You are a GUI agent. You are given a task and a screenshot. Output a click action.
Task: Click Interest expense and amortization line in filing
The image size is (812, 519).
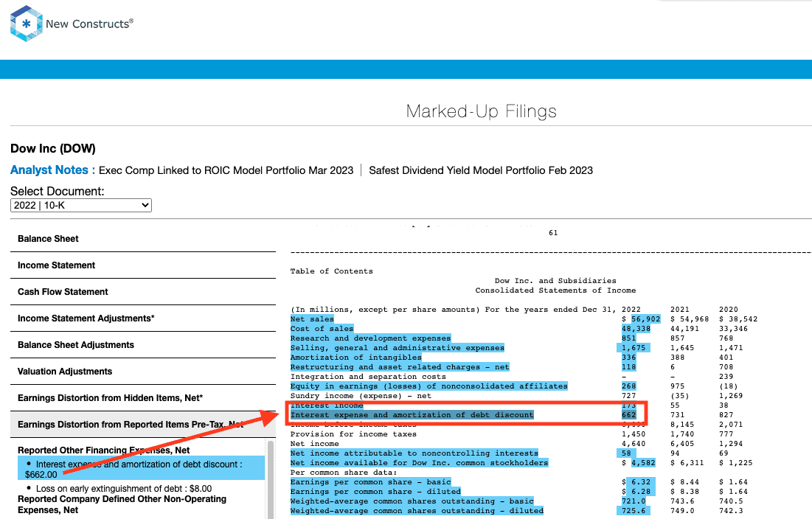(412, 414)
